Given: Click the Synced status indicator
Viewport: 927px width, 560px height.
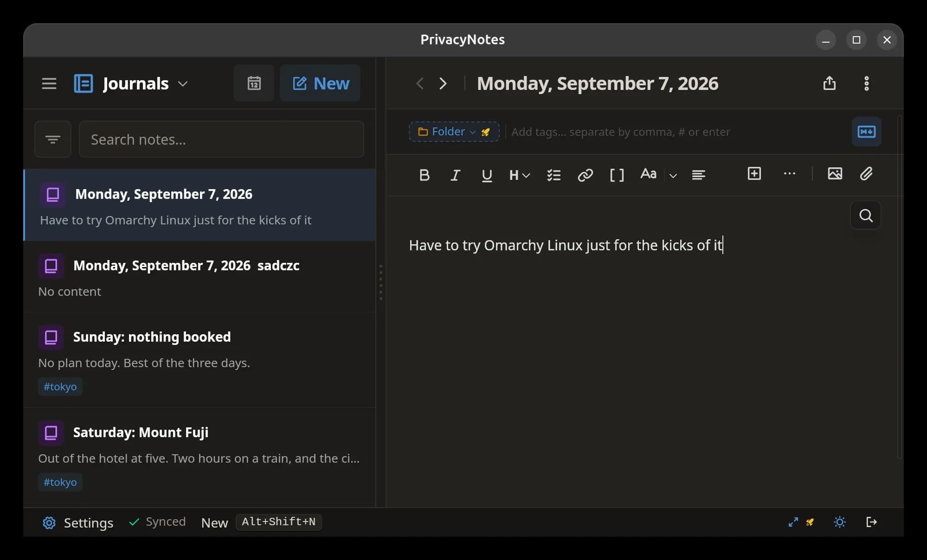Looking at the screenshot, I should click(x=157, y=522).
